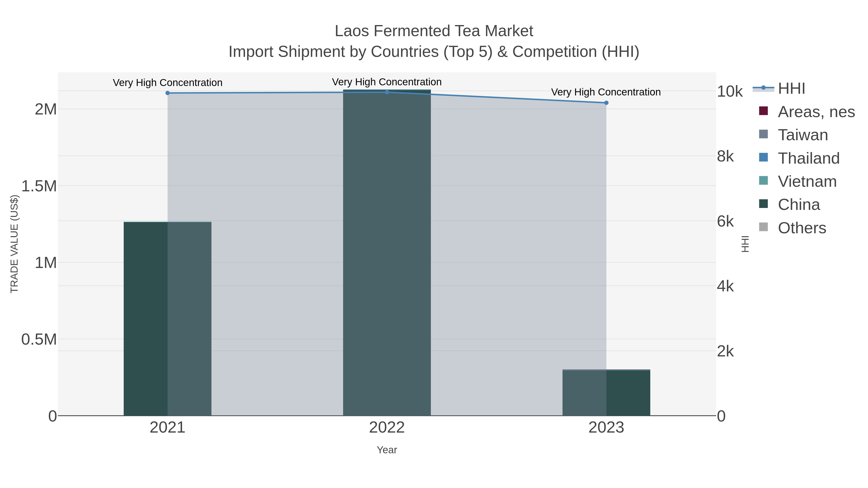Viewport: 868px width, 488px height.
Task: Click the 6k HHI axis tick label
Action: 726,221
